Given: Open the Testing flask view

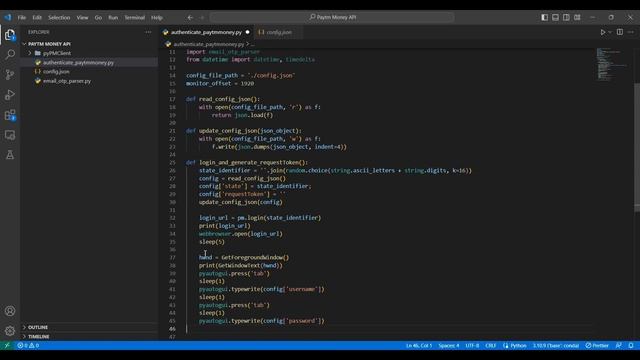Looking at the screenshot, I should (x=10, y=155).
